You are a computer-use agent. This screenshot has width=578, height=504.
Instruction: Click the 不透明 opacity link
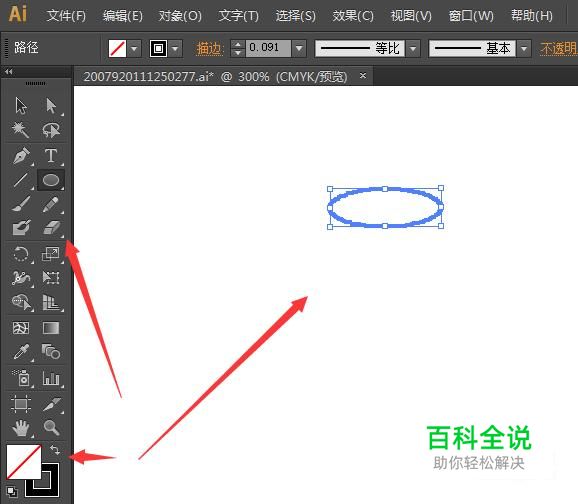pos(559,49)
